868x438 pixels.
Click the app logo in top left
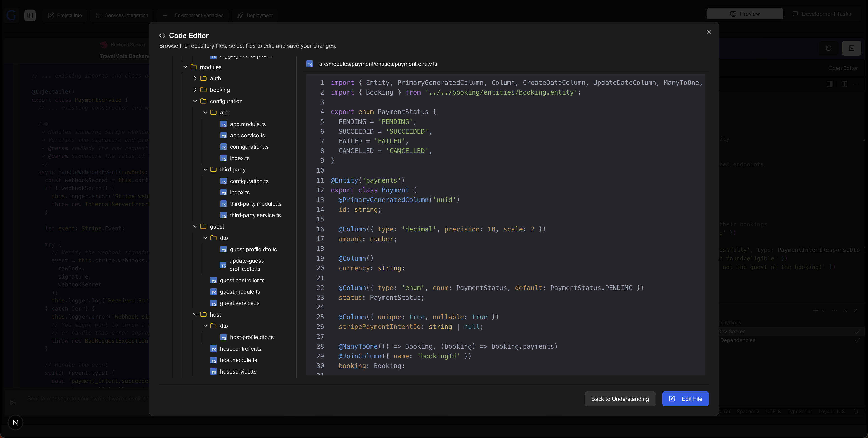(x=12, y=15)
